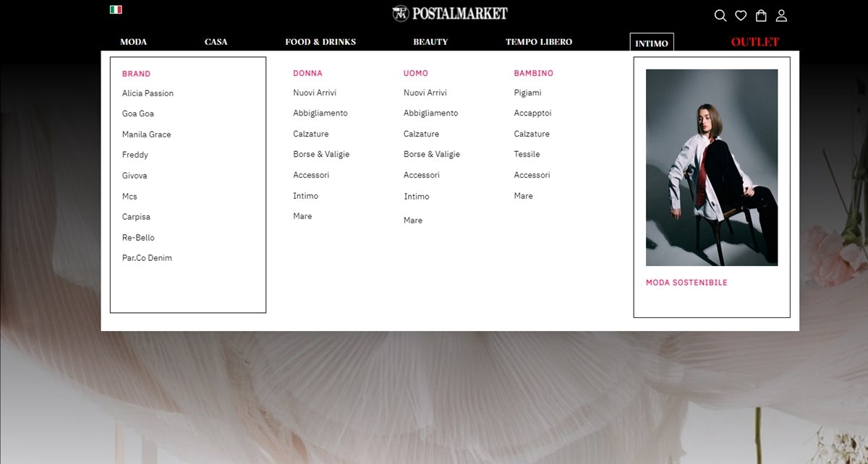Open Accessori under DONNA
Viewport: 868px width, 464px height.
[311, 175]
